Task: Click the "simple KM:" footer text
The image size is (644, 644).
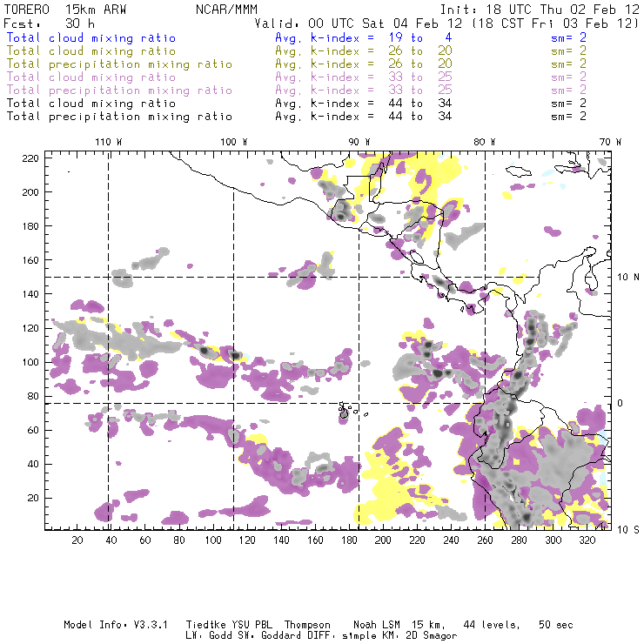Action: coord(372,636)
